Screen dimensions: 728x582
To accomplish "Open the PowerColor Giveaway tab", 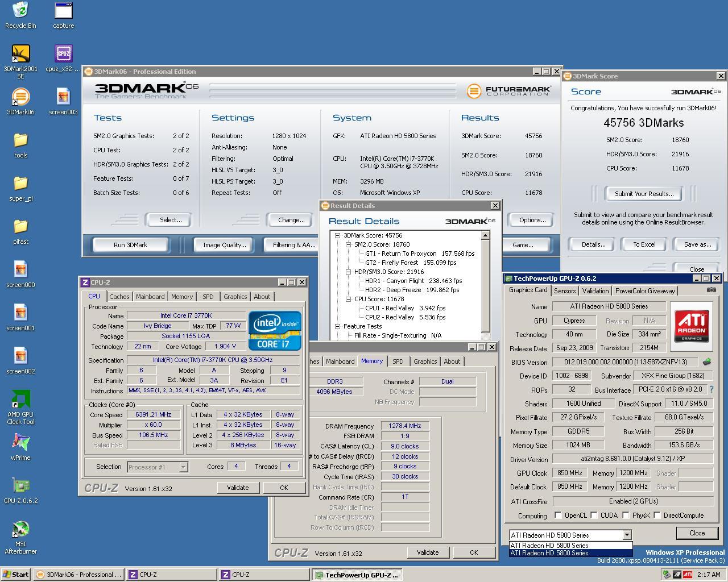I will click(x=645, y=290).
